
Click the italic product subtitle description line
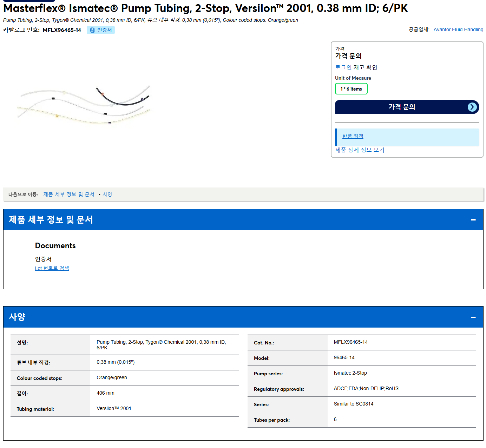[x=151, y=20]
